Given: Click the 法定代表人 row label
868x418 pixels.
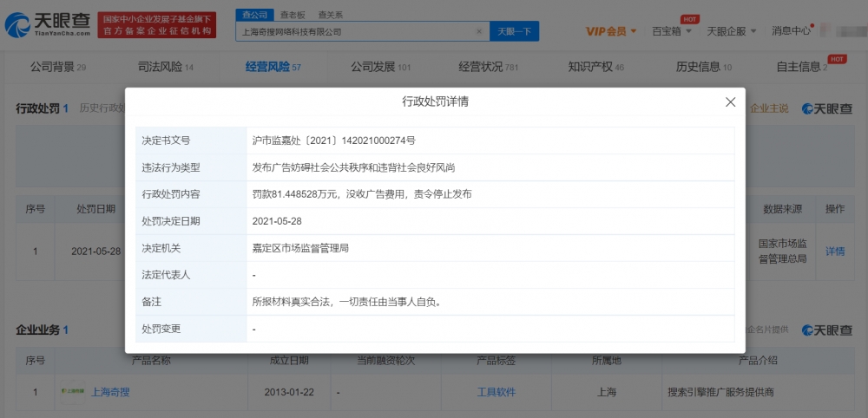Looking at the screenshot, I should tap(166, 276).
